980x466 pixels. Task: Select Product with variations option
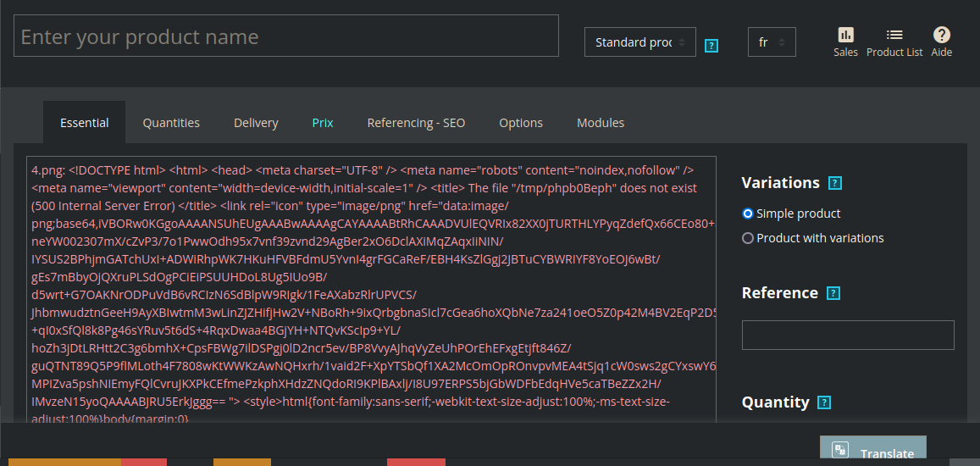748,238
